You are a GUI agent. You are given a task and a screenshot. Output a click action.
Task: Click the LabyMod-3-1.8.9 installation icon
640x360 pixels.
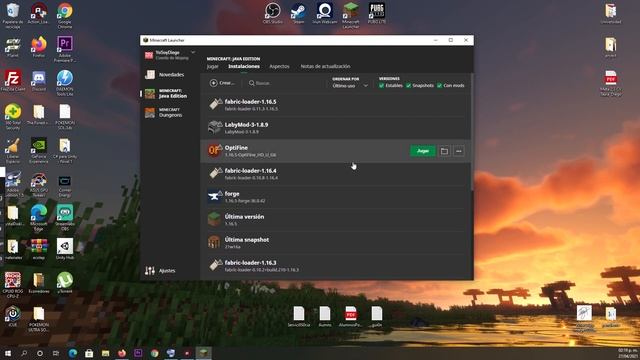click(x=215, y=127)
